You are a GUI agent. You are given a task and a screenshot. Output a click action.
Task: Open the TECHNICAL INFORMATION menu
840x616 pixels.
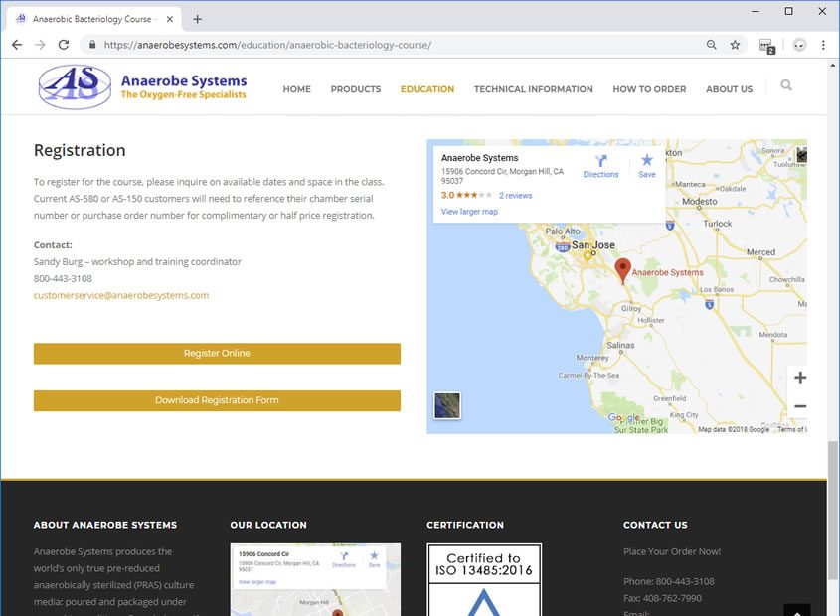click(x=533, y=89)
